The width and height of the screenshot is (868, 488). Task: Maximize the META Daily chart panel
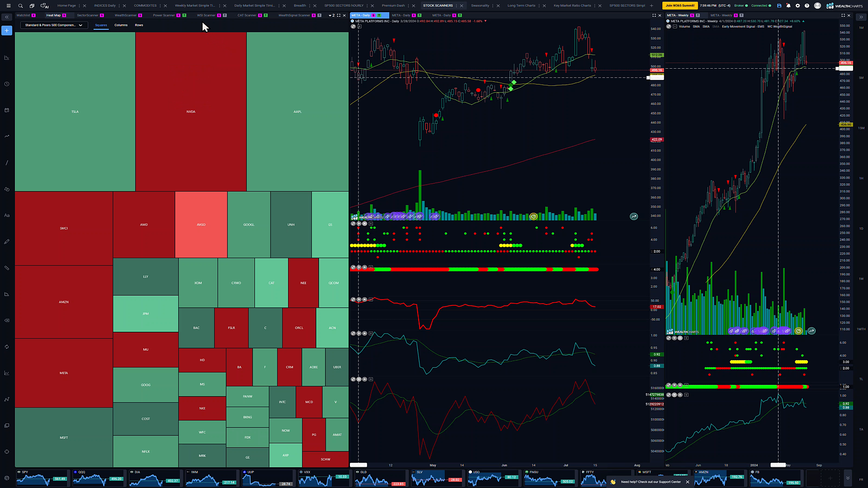pos(654,15)
